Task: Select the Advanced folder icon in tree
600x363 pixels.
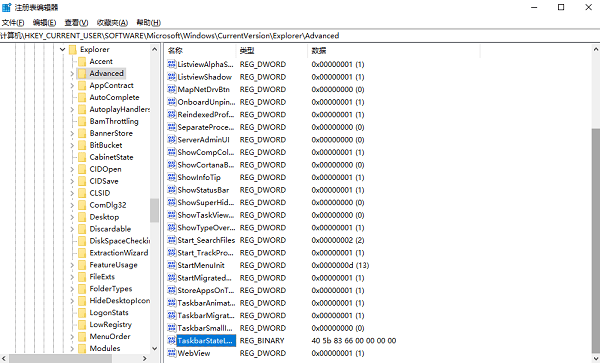Action: pos(82,73)
